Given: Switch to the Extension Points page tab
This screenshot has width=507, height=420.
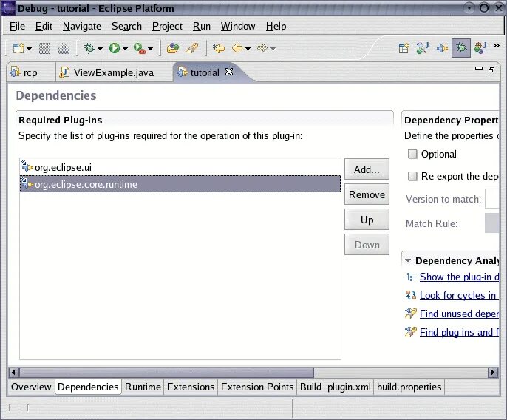Looking at the screenshot, I should (257, 387).
